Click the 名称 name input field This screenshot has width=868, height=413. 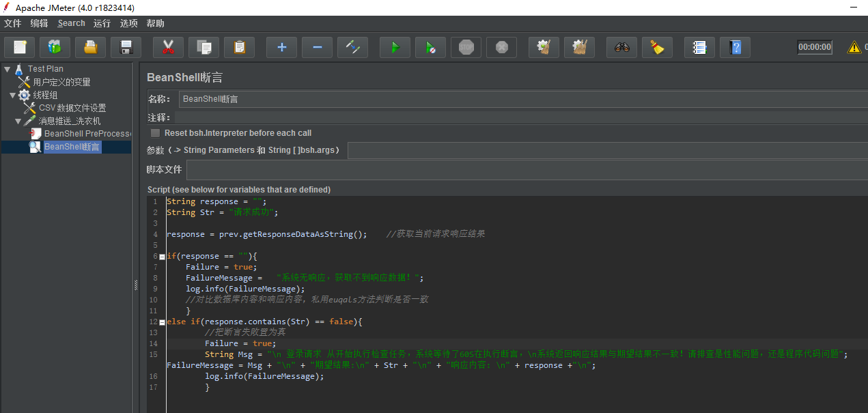pyautogui.click(x=523, y=99)
